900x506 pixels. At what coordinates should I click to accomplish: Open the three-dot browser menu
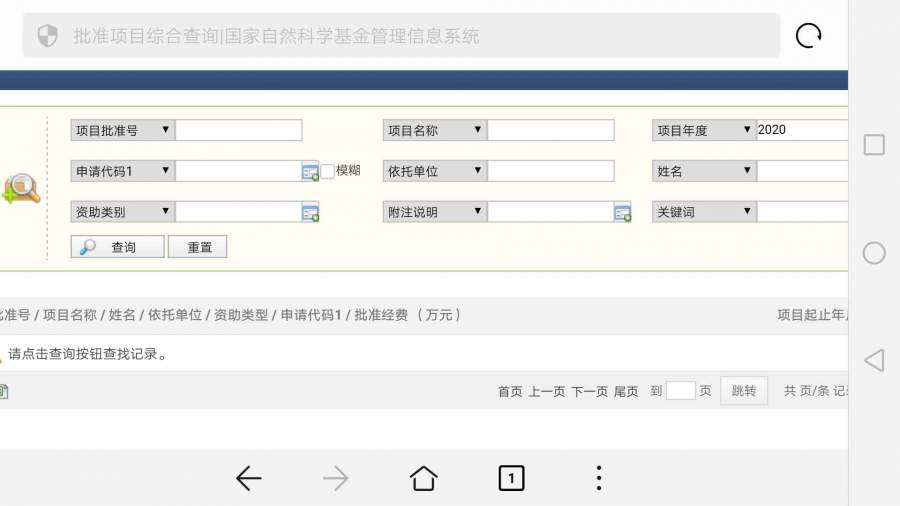pos(599,478)
